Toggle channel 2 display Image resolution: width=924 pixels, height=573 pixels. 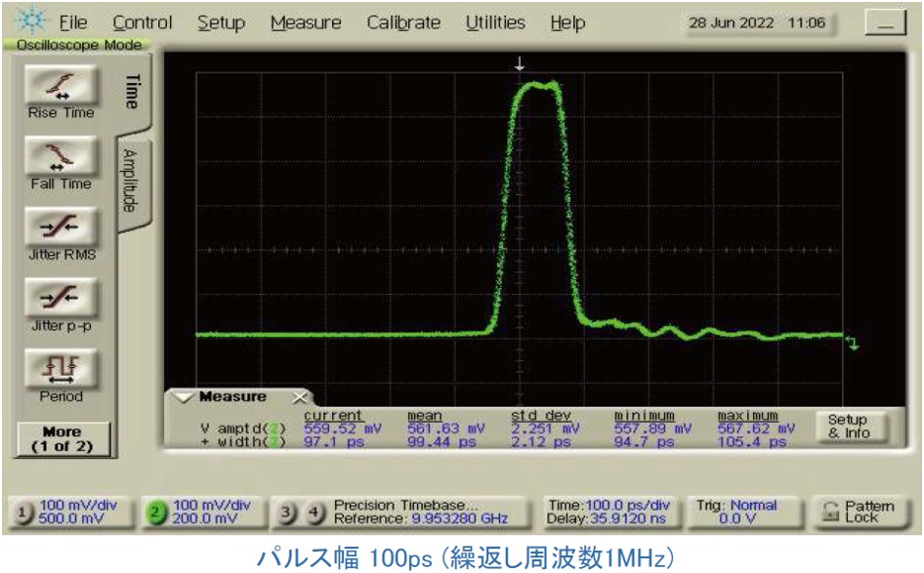[x=155, y=512]
